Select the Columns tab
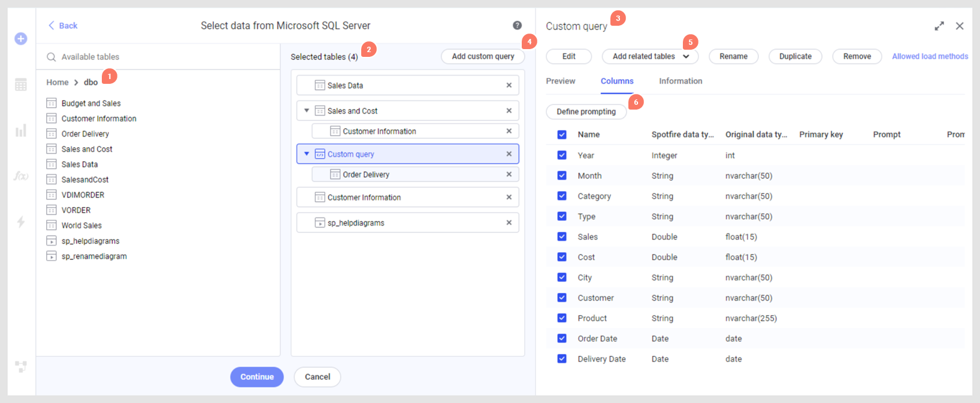 (617, 81)
